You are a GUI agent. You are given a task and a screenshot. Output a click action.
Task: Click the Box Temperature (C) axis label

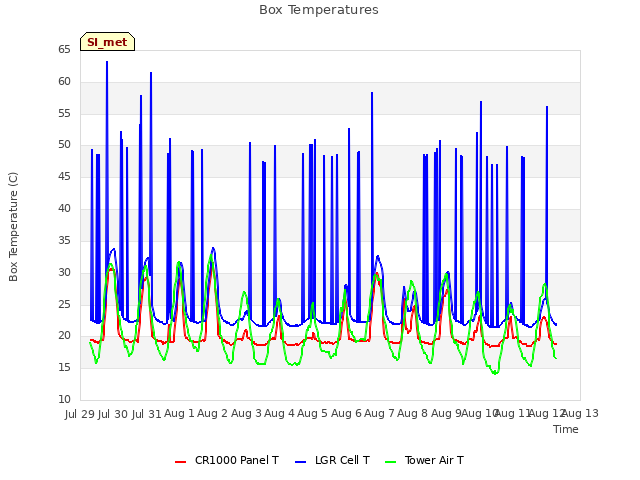click(x=13, y=227)
